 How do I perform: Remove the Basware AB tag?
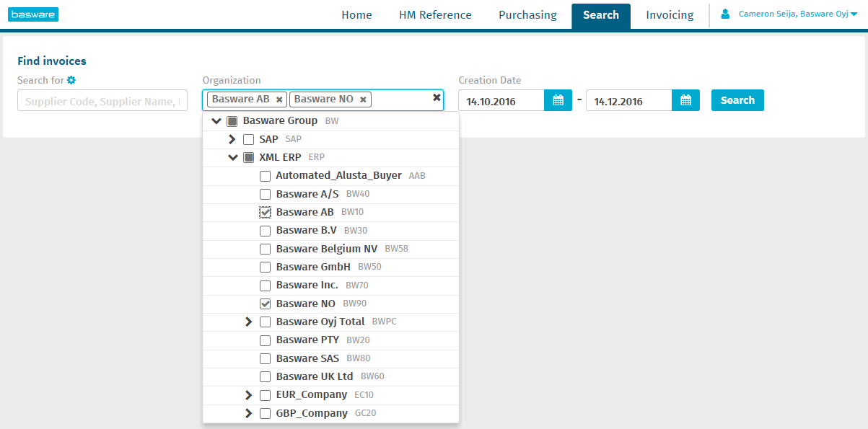pos(279,99)
